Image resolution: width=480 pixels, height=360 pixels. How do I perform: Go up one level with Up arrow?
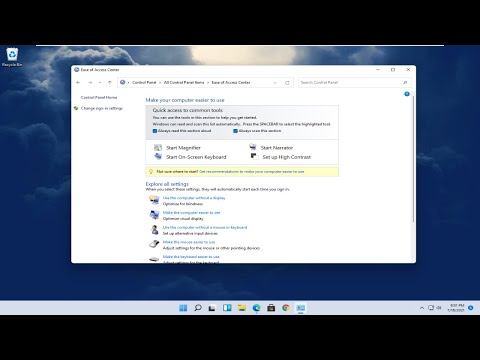coord(110,82)
